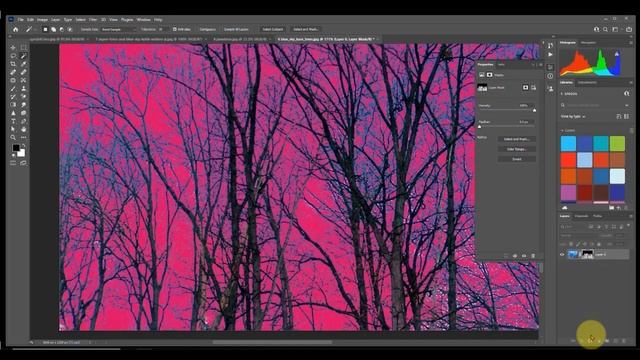Screen dimensions: 640x360
Task: Select the Magic Wand tool in toolbox
Action: pyautogui.click(x=23, y=56)
